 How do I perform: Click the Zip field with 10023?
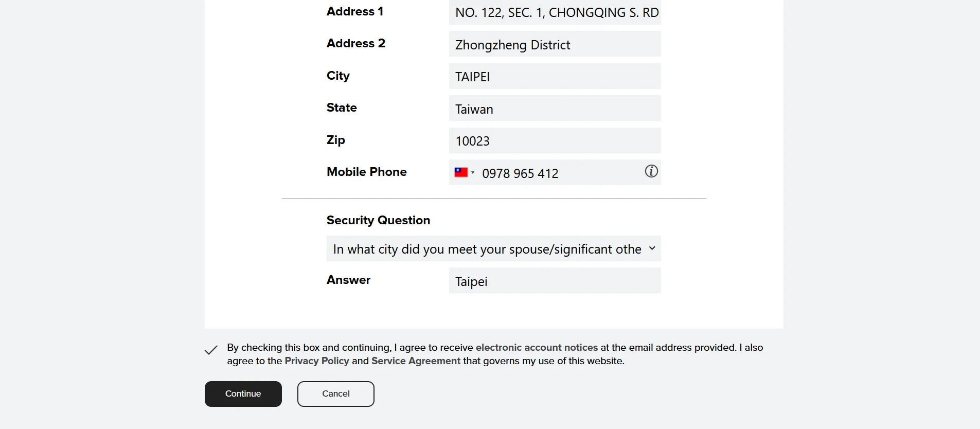[555, 141]
